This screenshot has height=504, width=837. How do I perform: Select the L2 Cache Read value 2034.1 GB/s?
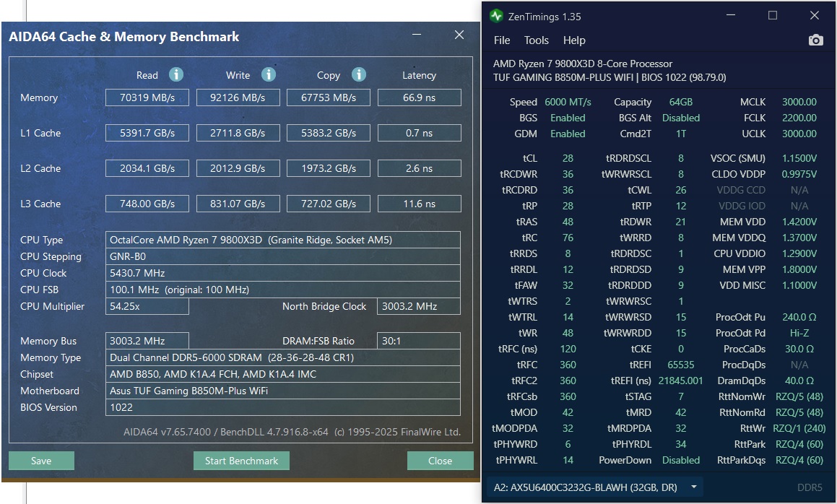point(147,168)
